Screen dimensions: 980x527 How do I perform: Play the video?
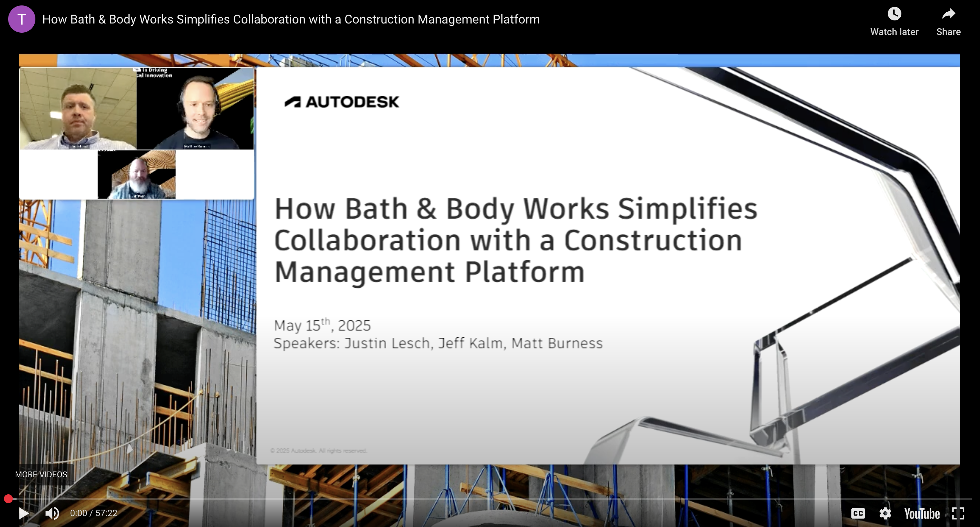coord(23,513)
